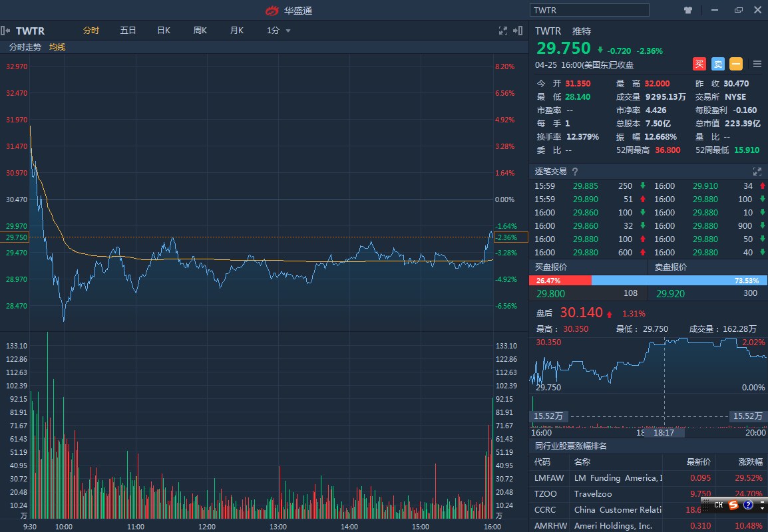Open the skin theme shirt icon
Image resolution: width=768 pixels, height=532 pixels.
pos(688,10)
